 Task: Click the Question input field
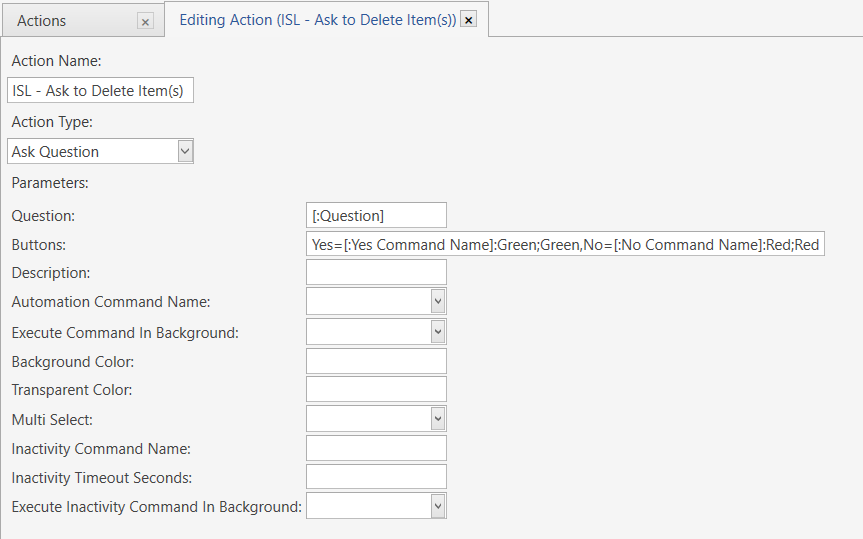(376, 215)
